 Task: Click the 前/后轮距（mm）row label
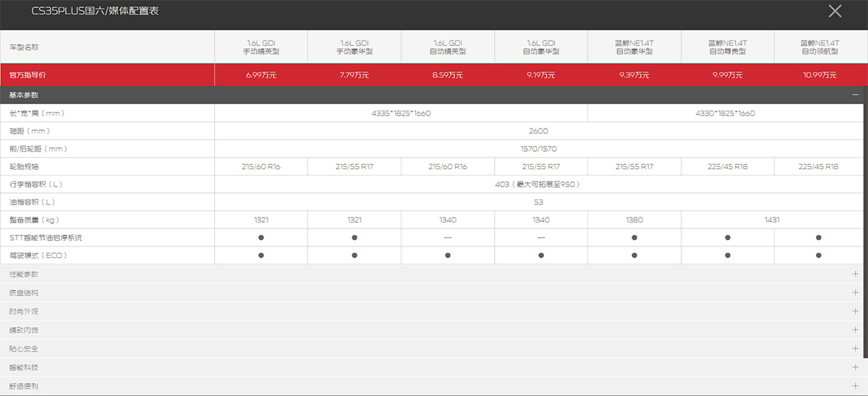tap(38, 149)
